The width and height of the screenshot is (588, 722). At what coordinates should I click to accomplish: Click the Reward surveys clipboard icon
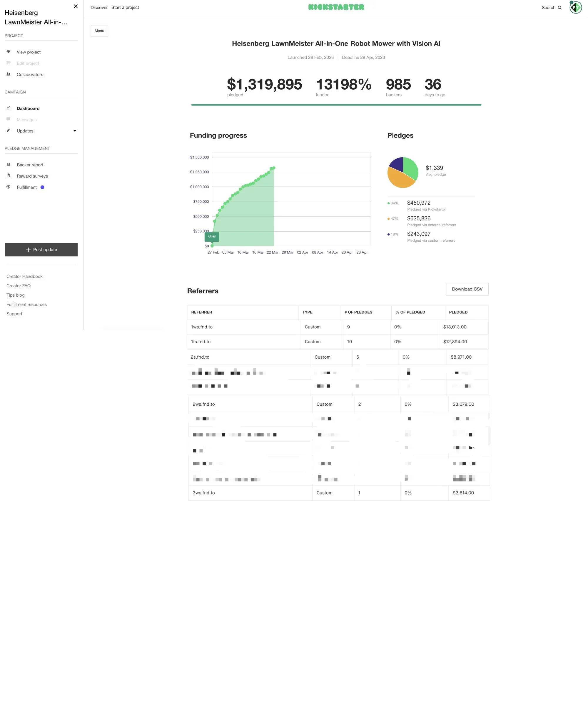pos(9,176)
